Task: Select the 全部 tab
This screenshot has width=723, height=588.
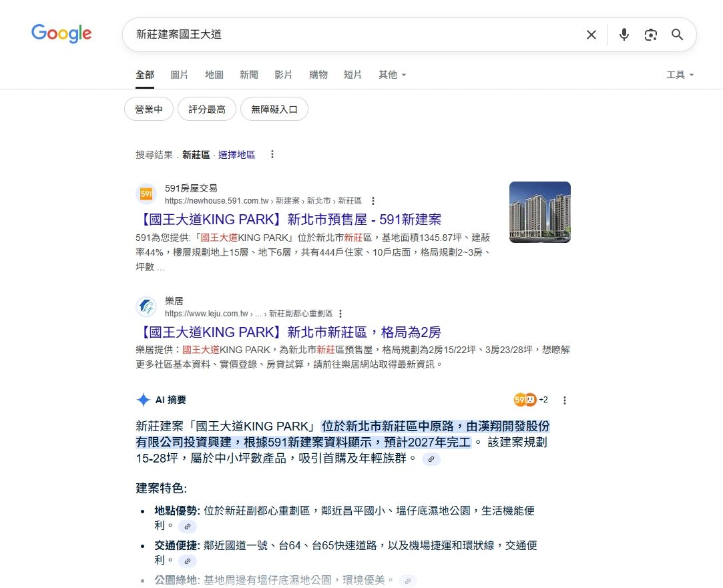Action: coord(145,75)
